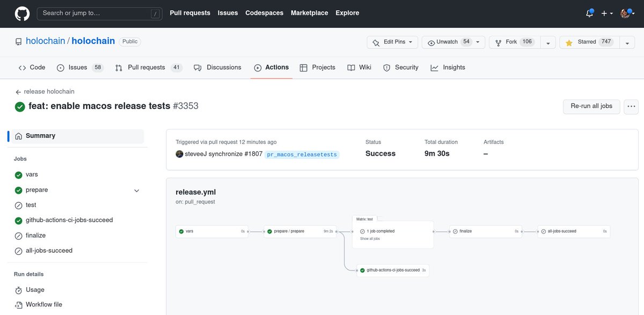Click the Total duration 9m 30s value

437,153
